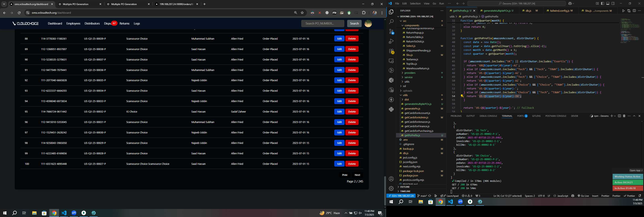Toggle Panel layout icon in title bar
The height and width of the screenshot is (217, 644).
coord(608,3)
